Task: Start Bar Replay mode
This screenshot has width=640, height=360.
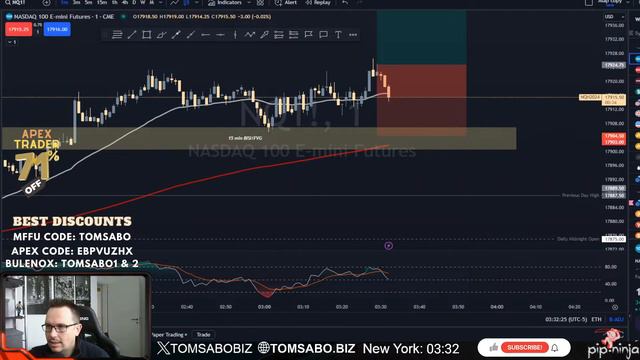Action: pos(318,2)
